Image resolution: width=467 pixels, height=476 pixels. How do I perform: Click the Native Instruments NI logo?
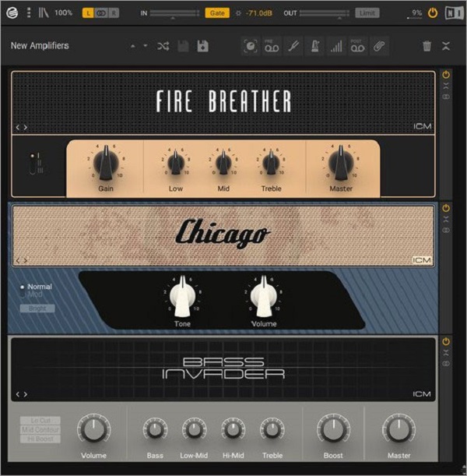pos(455,12)
